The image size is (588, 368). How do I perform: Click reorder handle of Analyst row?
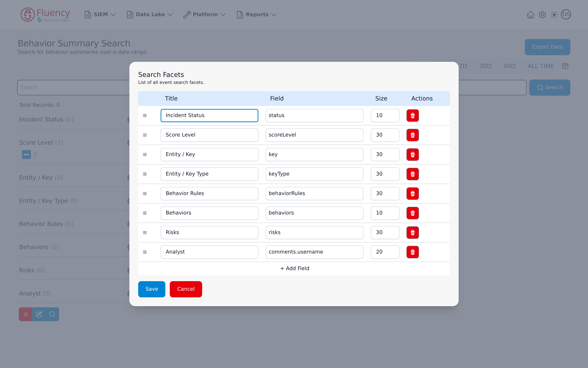[x=145, y=252]
